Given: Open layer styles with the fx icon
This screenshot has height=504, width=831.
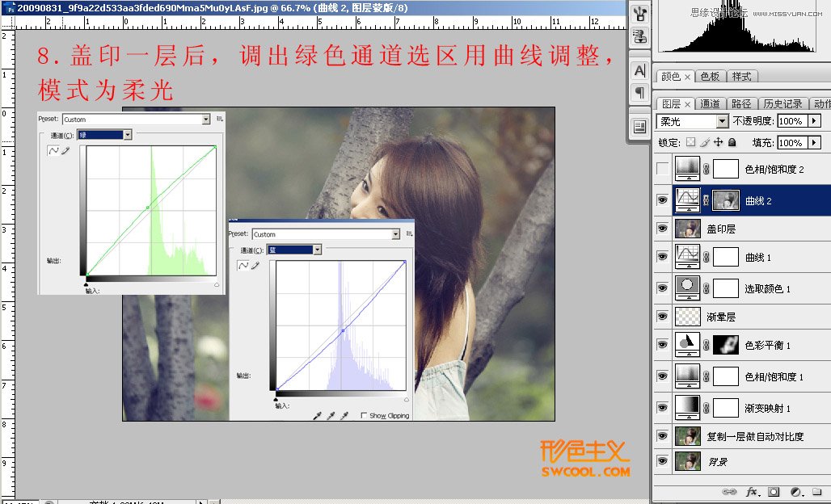Looking at the screenshot, I should coord(750,492).
